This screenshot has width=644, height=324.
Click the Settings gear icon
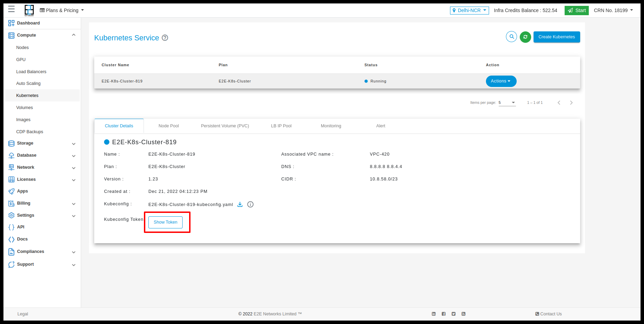click(x=11, y=215)
